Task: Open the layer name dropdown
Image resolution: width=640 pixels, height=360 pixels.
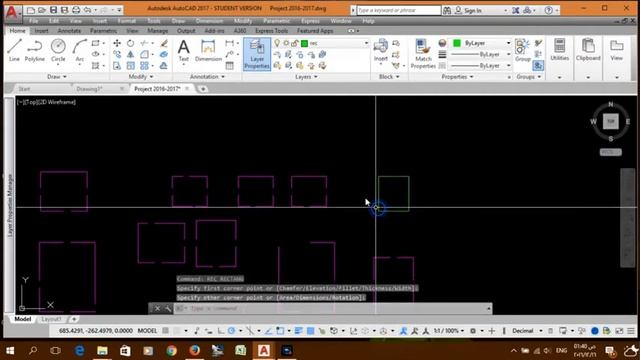Action: 366,43
